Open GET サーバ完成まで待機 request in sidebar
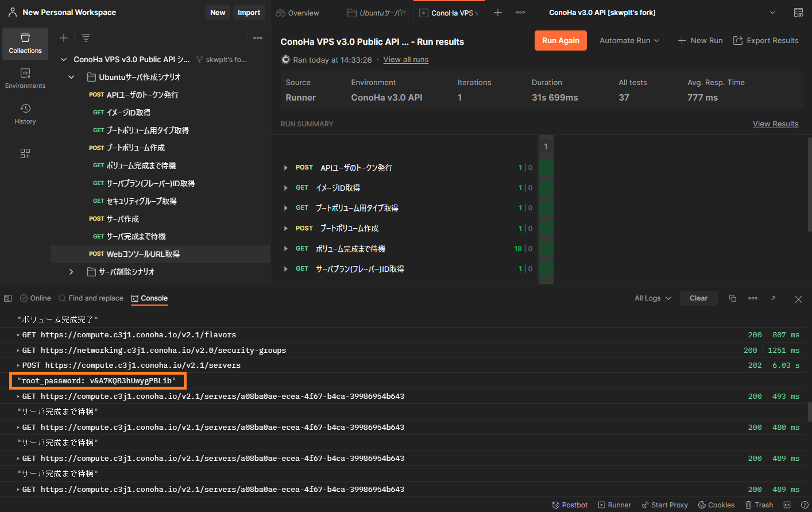812x512 pixels. [x=160, y=236]
